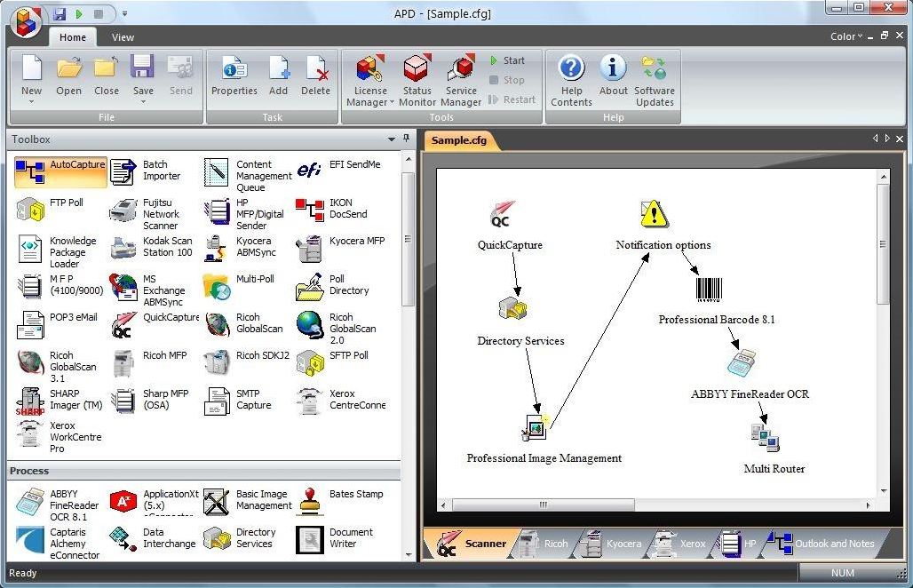Click the Open file button
This screenshot has height=588, width=913.
(68, 75)
